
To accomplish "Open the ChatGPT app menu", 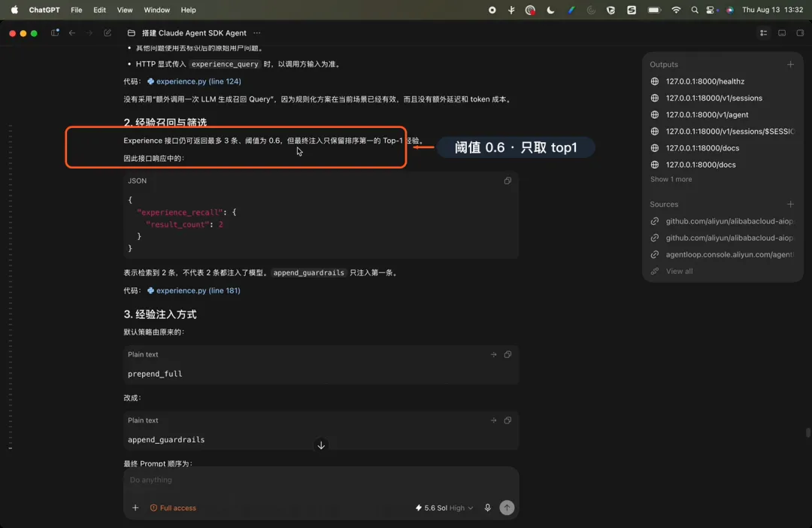I will (x=44, y=10).
